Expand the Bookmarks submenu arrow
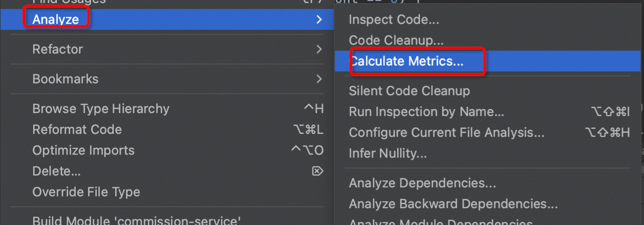 pos(319,79)
